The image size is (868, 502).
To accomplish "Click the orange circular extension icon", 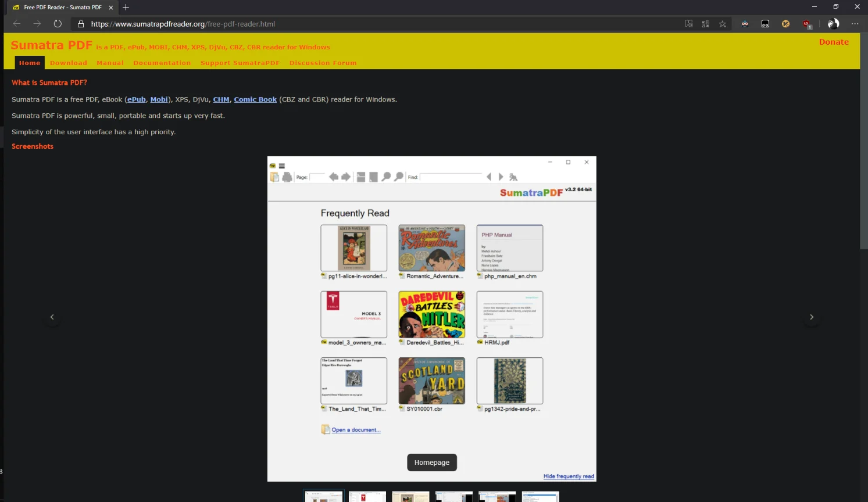I will pyautogui.click(x=785, y=24).
